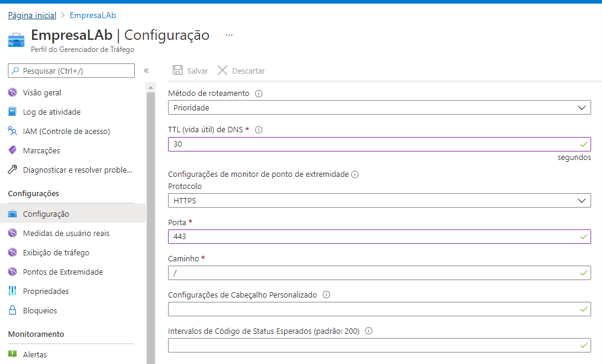Click the Traffic Manager profile briefcase icon

point(16,40)
